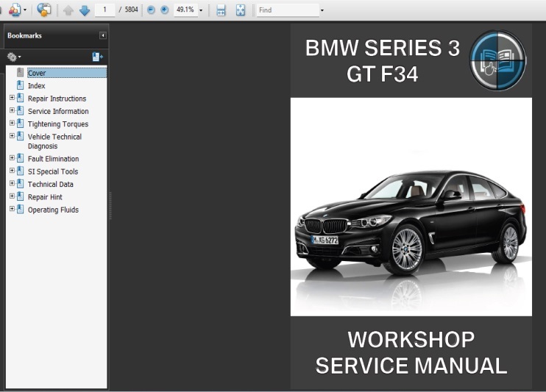Expand the Repair Hint node
Image resolution: width=546 pixels, height=392 pixels.
click(12, 196)
